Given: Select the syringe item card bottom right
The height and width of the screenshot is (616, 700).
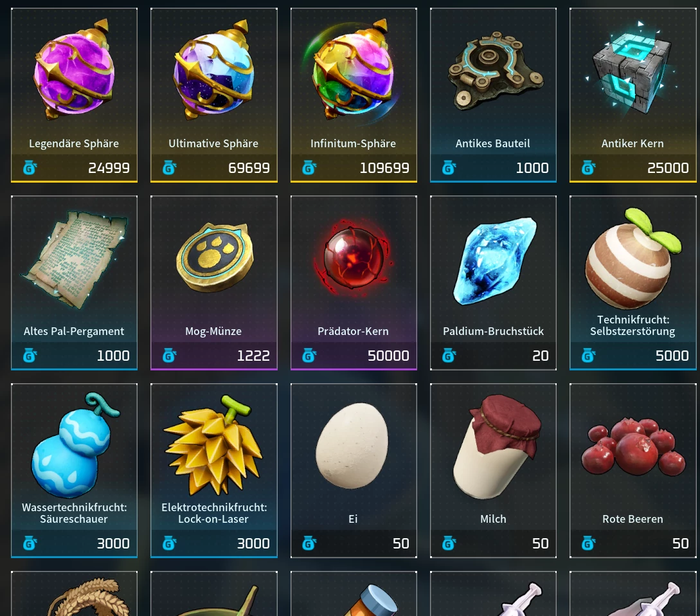Looking at the screenshot, I should tap(633, 593).
